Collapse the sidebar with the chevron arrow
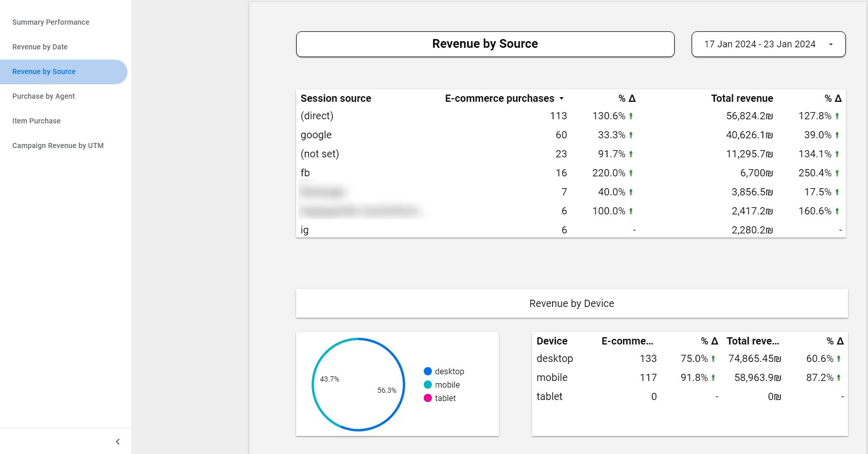 pos(118,442)
